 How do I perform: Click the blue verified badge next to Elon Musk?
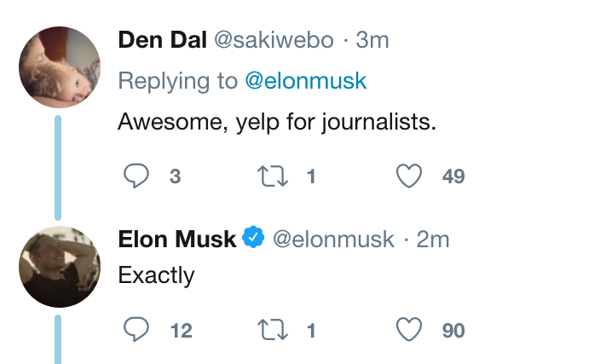(x=253, y=239)
